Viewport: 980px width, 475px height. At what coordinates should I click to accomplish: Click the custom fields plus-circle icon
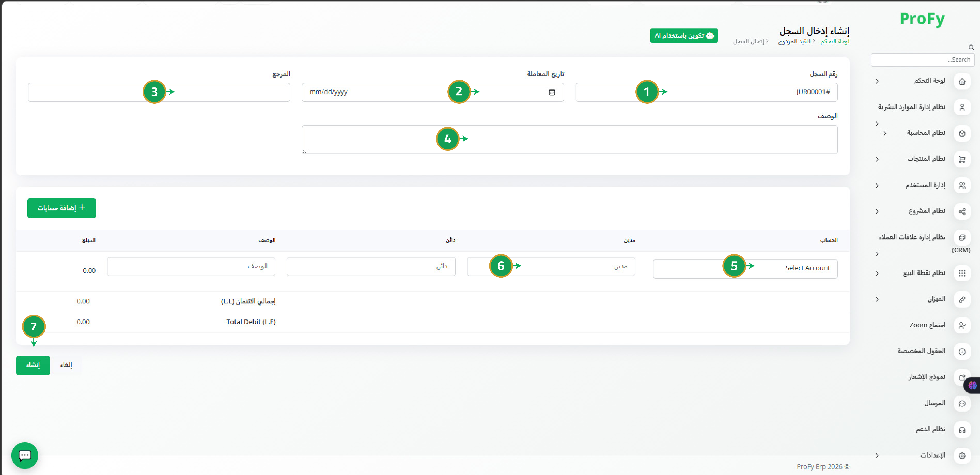click(962, 352)
